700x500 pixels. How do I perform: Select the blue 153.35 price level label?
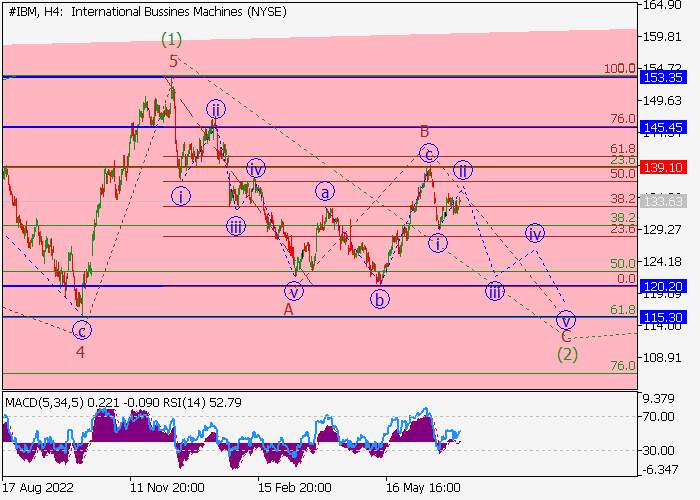point(663,77)
